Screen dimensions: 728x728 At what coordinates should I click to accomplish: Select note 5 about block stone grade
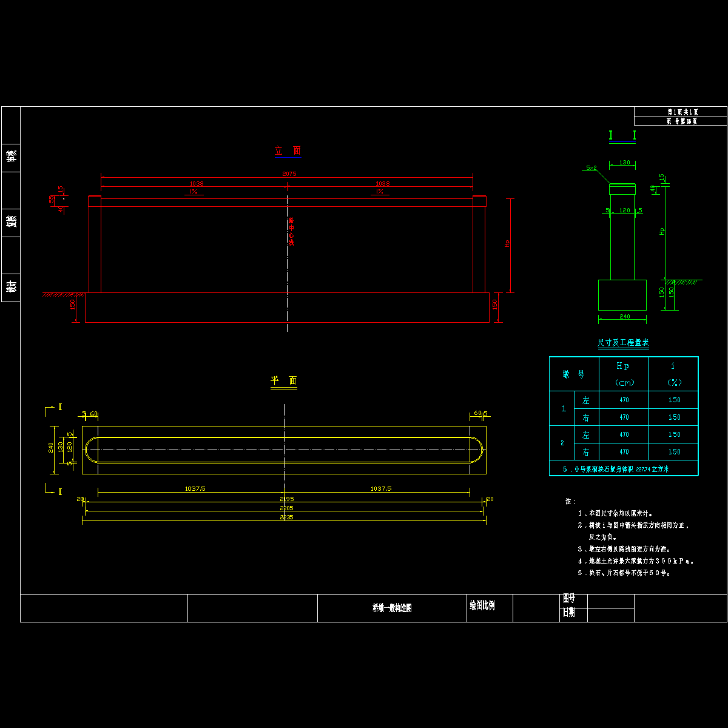tap(624, 573)
